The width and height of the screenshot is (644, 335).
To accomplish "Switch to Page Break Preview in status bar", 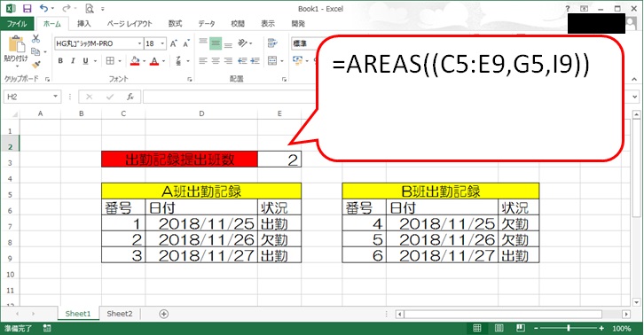I will 521,328.
